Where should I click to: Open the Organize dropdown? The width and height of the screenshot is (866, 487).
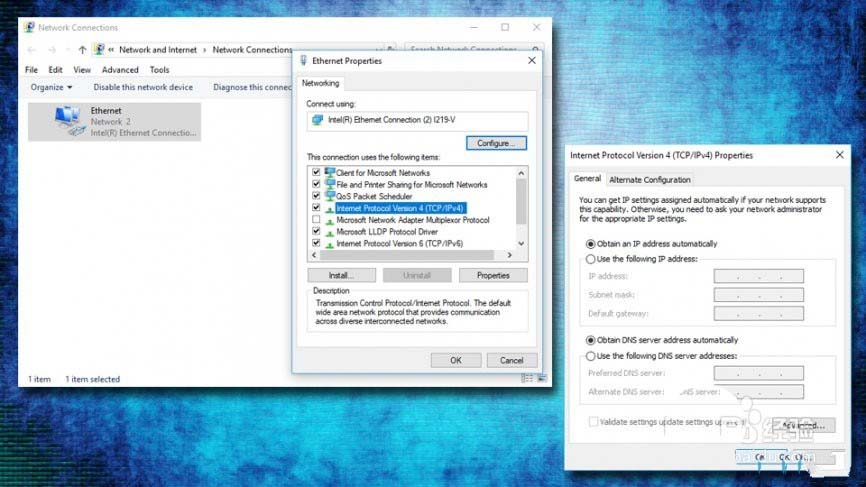click(51, 87)
